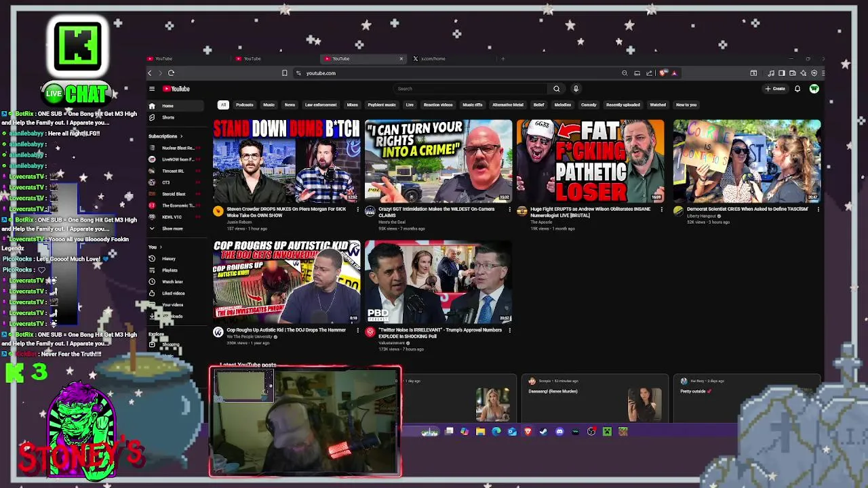Expand the You section header
The height and width of the screenshot is (488, 868).
155,247
